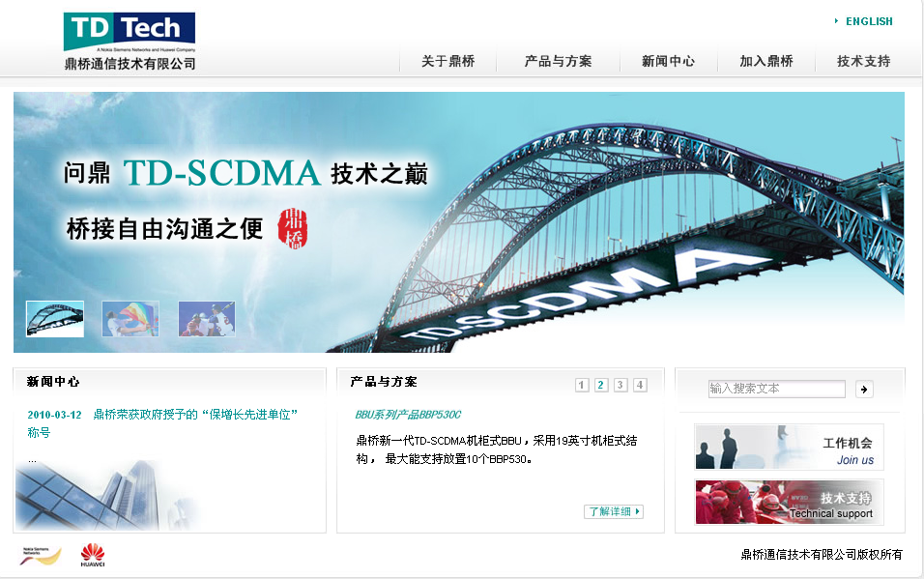Open BBU系列产品BBP530C product link
The width and height of the screenshot is (924, 579).
(x=409, y=415)
